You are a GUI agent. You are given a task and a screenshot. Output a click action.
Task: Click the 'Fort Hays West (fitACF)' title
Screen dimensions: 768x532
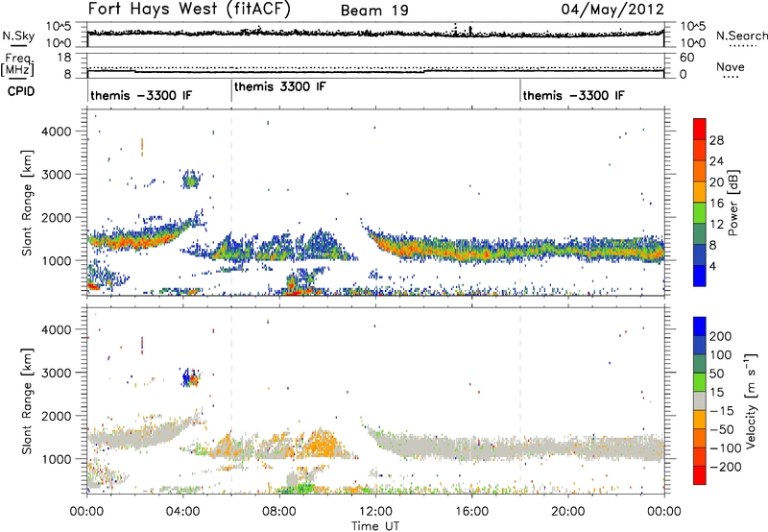(189, 10)
